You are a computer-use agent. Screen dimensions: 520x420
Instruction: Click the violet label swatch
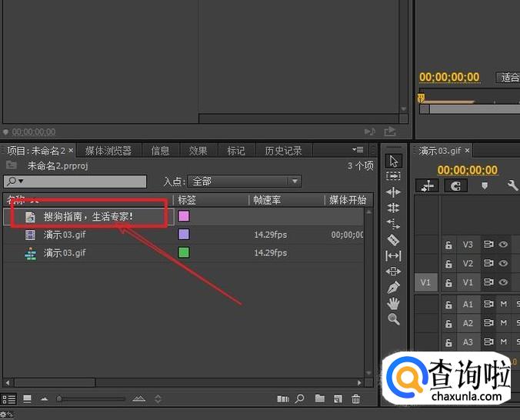(184, 234)
